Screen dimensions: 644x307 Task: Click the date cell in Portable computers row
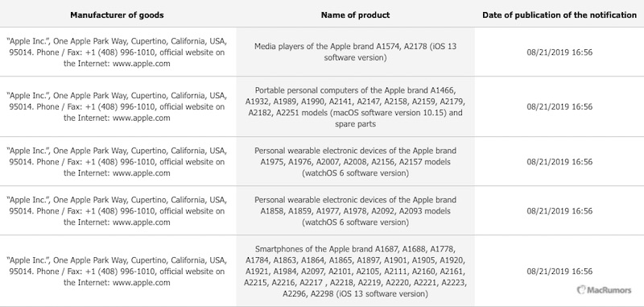coord(559,107)
